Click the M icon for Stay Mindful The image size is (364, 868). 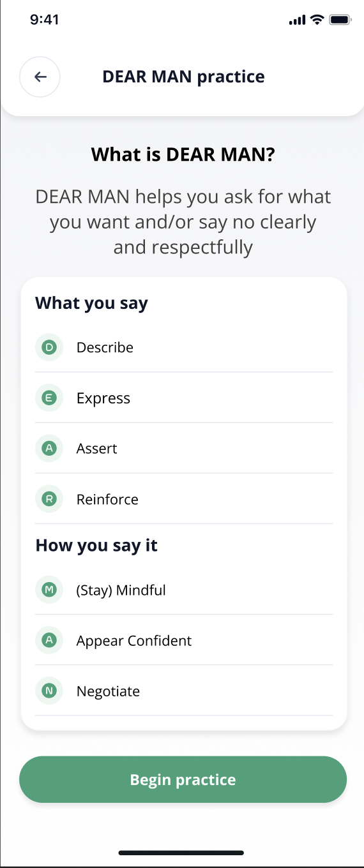(49, 590)
